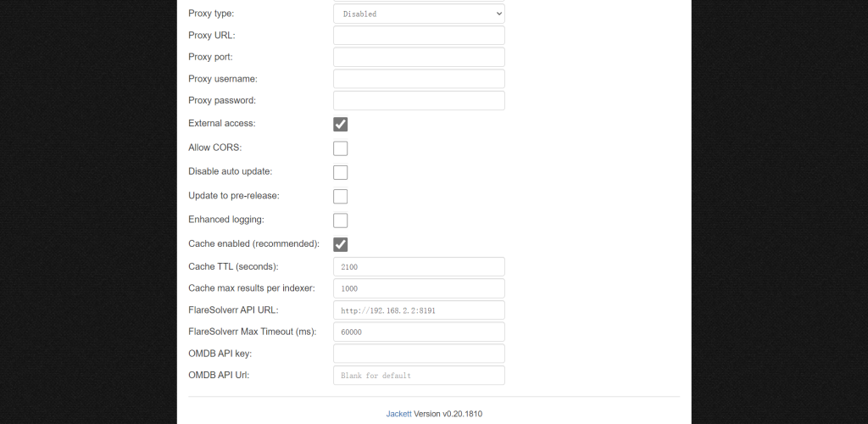Click the OMDB API key field
The height and width of the screenshot is (424, 868).
(419, 354)
